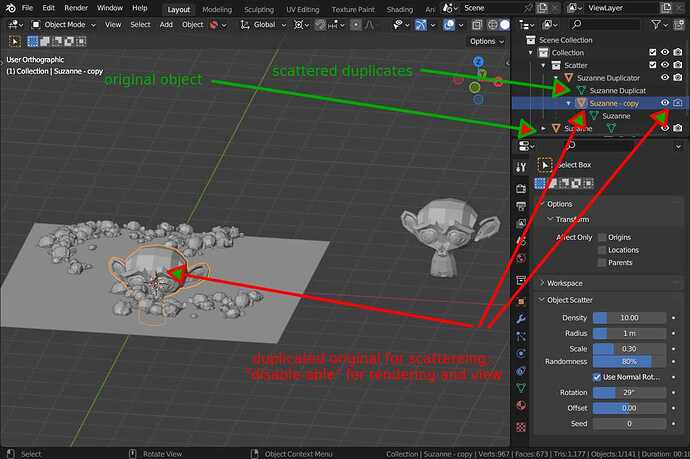The width and height of the screenshot is (690, 459).
Task: Toggle the X-ray view icon
Action: [x=477, y=25]
